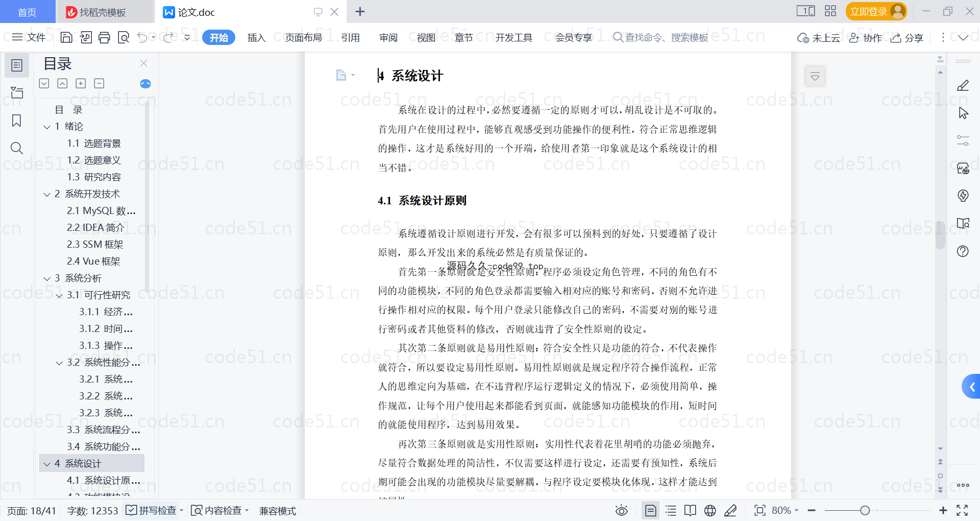The image size is (980, 521).
Task: Click the eye protection mode icon
Action: [x=621, y=510]
